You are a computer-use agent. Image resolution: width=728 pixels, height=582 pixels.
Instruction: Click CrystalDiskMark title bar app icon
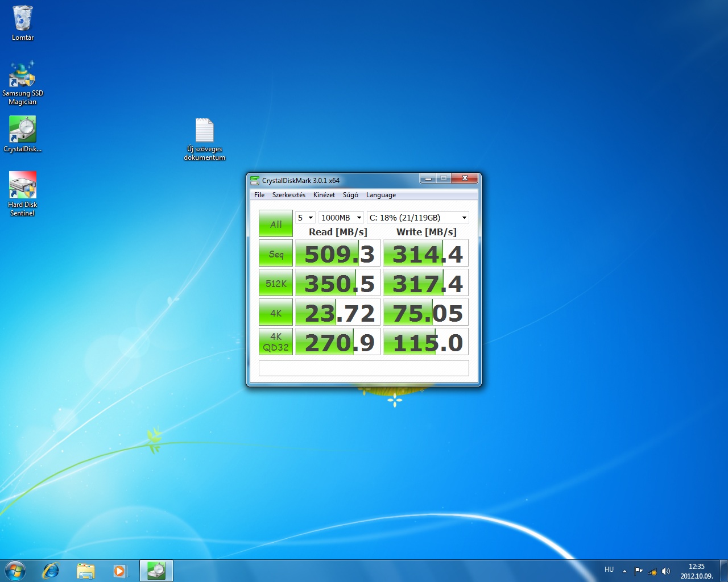click(255, 180)
